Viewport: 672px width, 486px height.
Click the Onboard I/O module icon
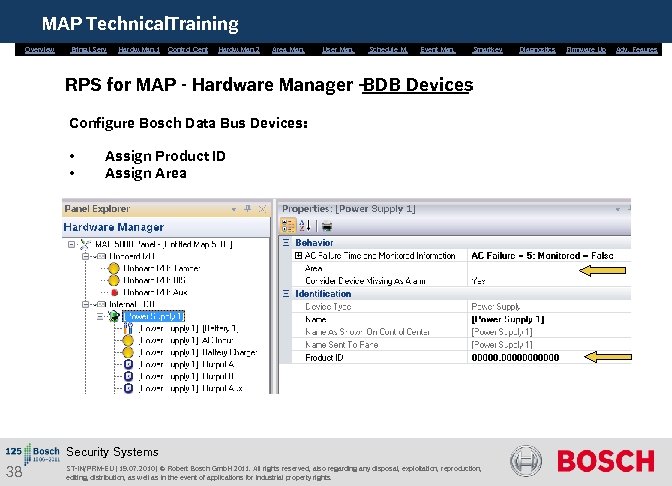[101, 256]
